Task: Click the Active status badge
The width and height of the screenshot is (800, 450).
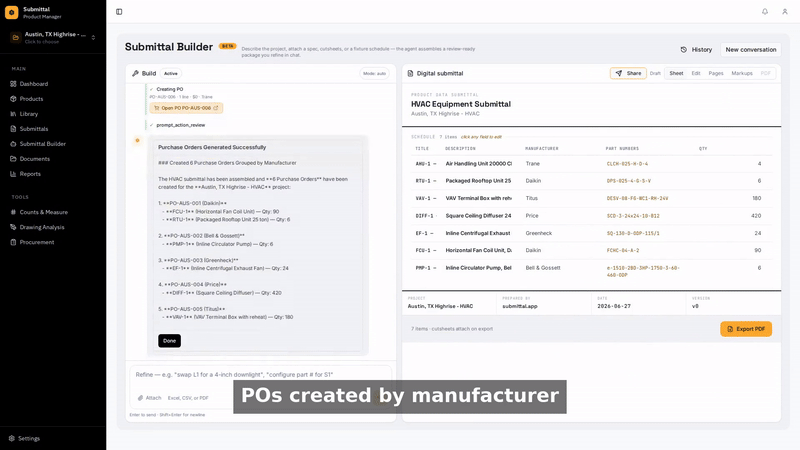Action: tap(170, 73)
